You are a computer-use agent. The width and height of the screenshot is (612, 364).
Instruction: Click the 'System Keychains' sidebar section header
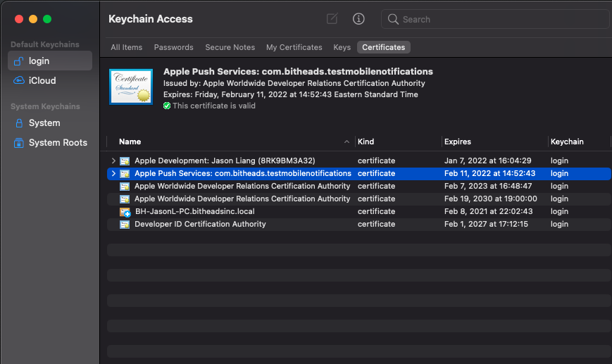[45, 106]
